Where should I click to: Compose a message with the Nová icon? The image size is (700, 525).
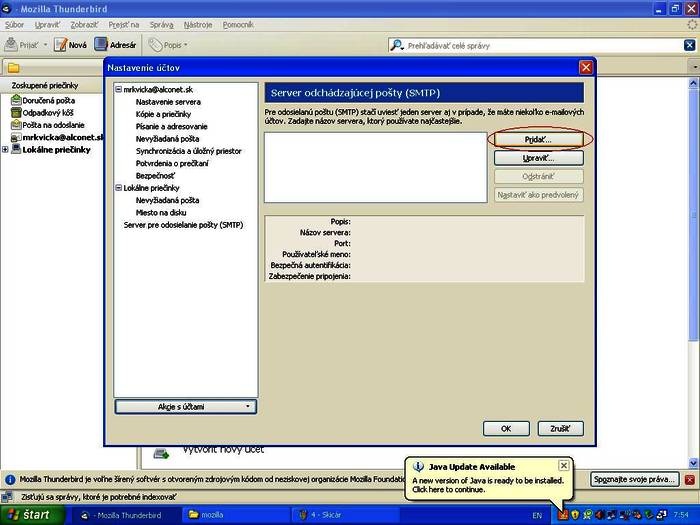coord(60,45)
